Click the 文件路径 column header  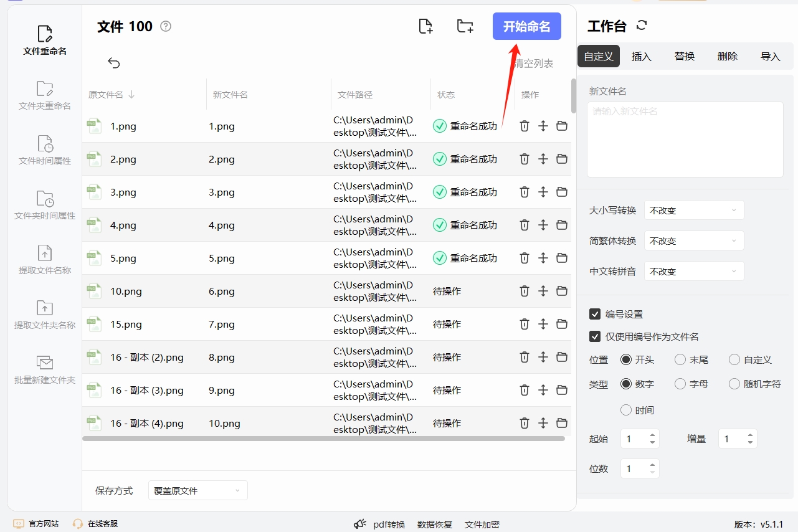(x=355, y=95)
